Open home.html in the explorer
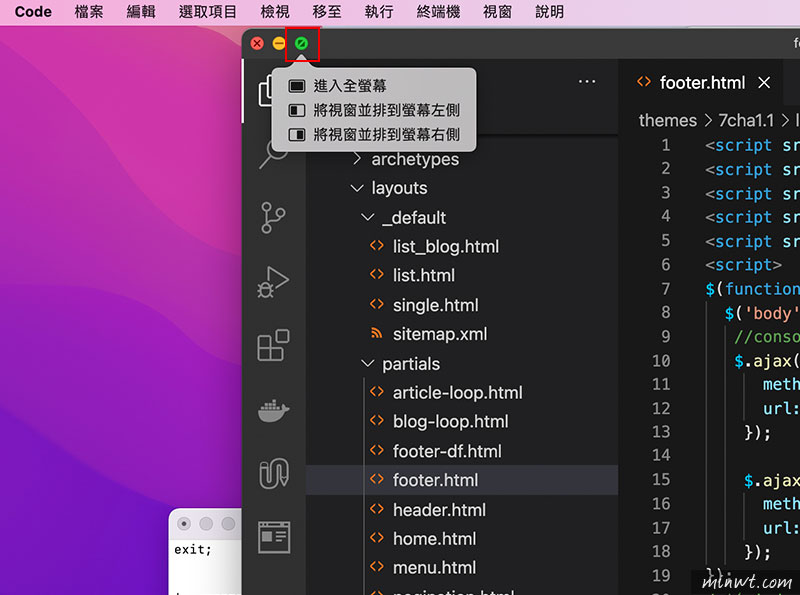The height and width of the screenshot is (595, 800). click(x=462, y=539)
